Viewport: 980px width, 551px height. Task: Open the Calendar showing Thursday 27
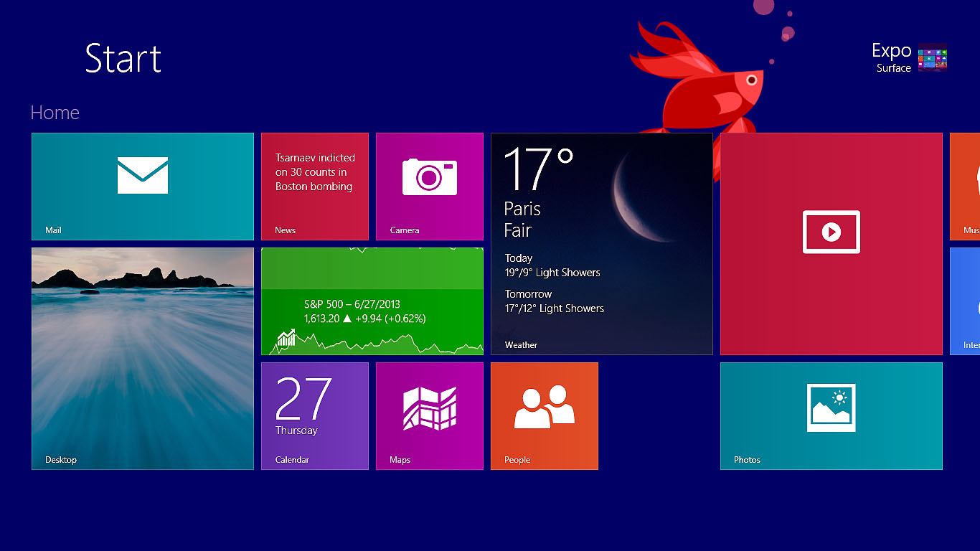point(314,416)
